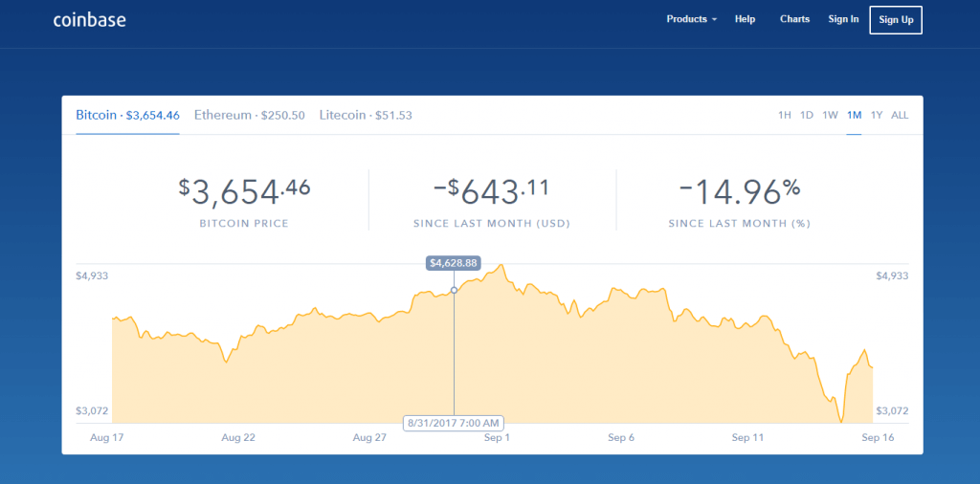Click the -$643.11 since last month value
980x484 pixels.
click(492, 191)
